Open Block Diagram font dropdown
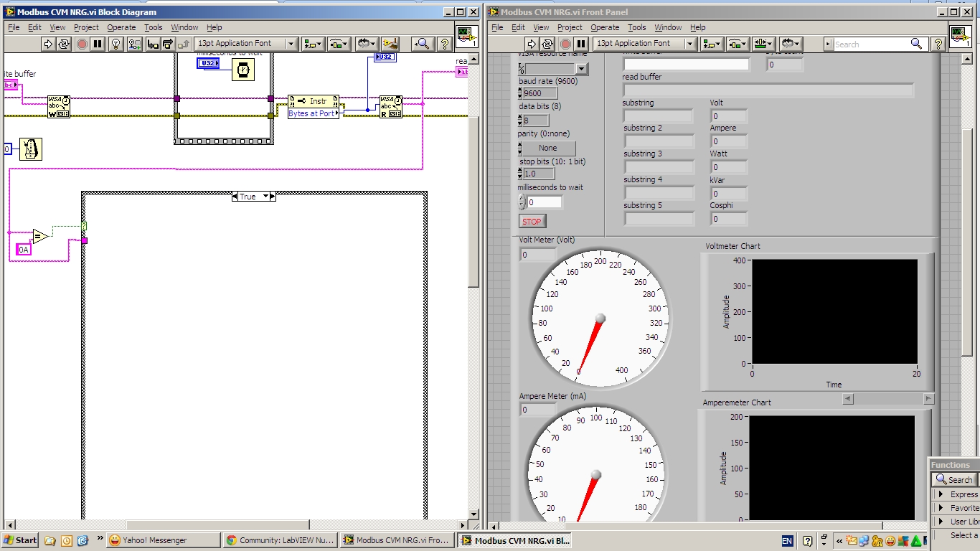The height and width of the screenshot is (551, 980). (246, 44)
